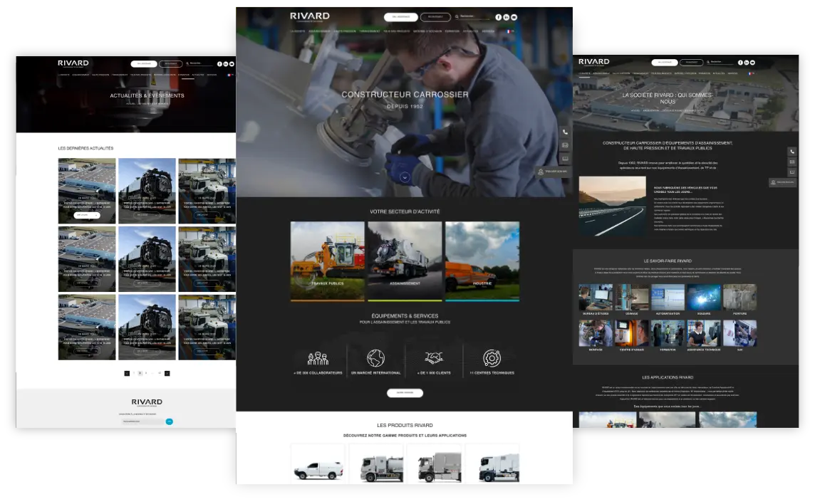Click the envelope icon on center page sidebar
Viewport: 815px width, 504px height.
pos(566,145)
